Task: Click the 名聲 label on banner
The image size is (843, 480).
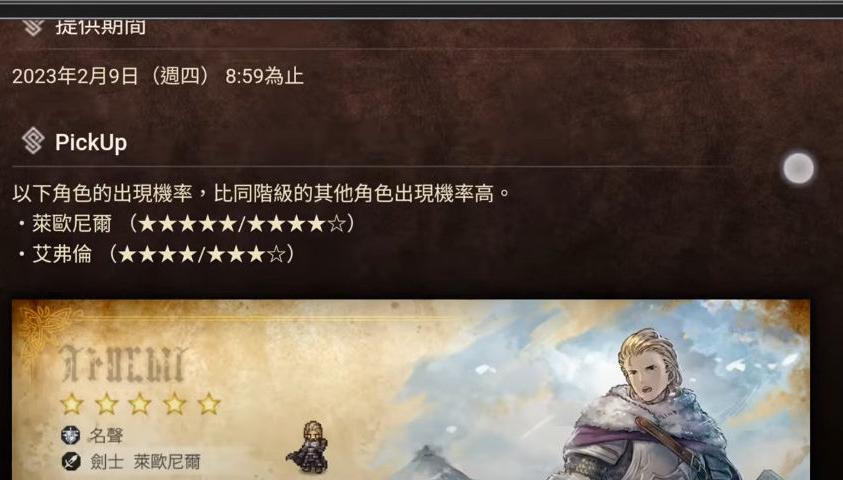Action: point(106,435)
